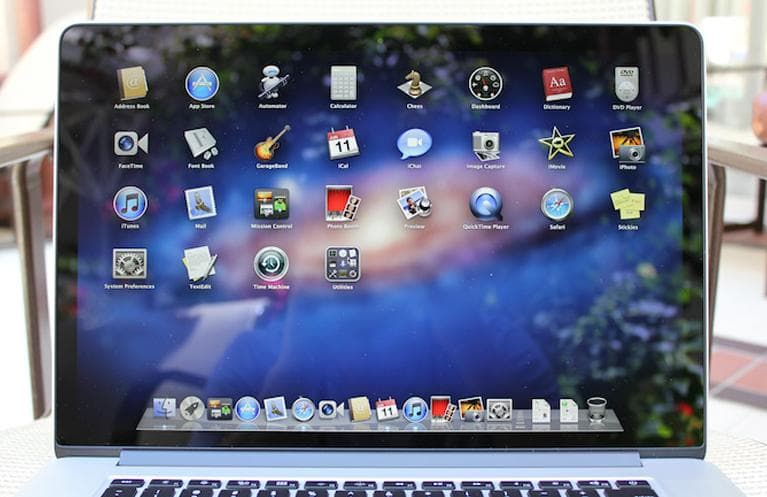Click iPhoto icon in the Dock
Screen dimensions: 767x497
(x=472, y=409)
